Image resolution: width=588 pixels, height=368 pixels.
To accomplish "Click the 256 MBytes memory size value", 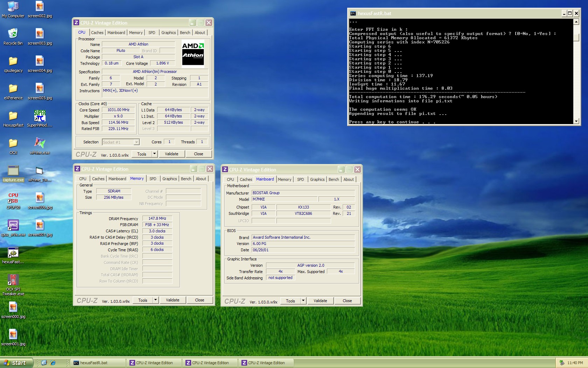I will click(114, 197).
